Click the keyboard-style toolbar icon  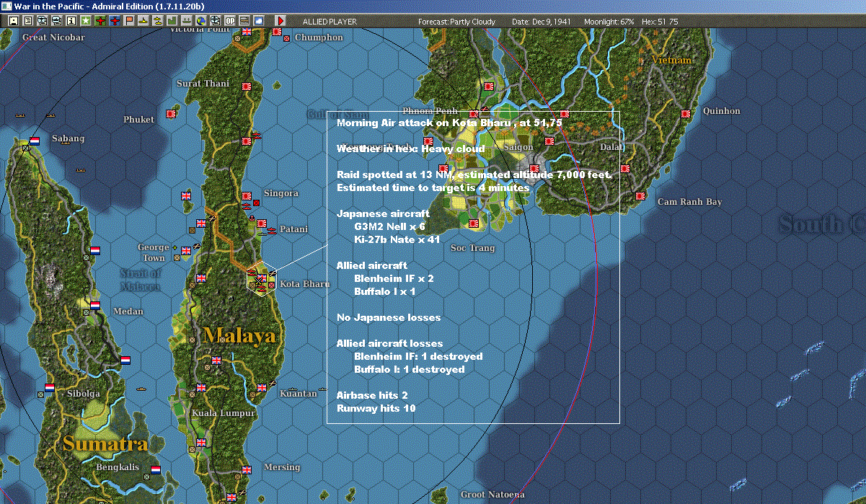pos(244,21)
